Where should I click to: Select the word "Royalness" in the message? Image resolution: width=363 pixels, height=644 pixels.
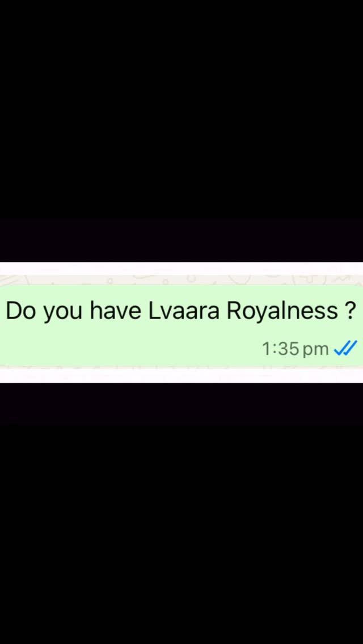[x=282, y=312]
